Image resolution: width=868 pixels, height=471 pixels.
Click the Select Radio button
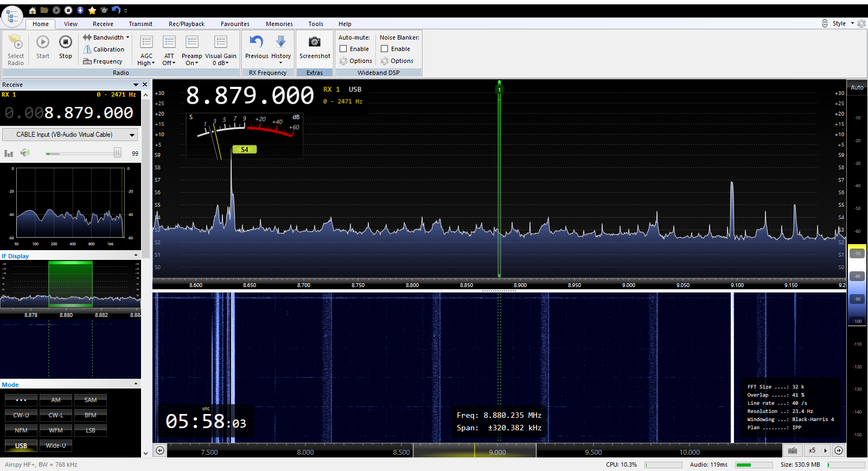(x=16, y=50)
